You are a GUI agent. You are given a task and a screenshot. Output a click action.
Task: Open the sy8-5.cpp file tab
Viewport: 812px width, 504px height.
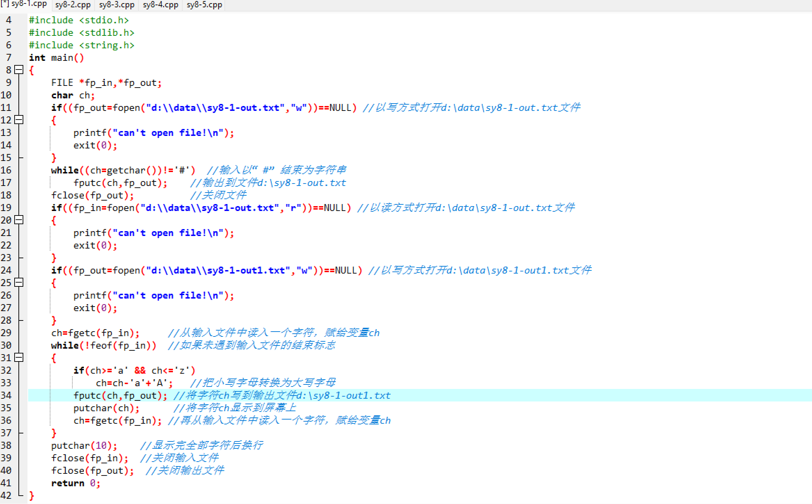click(x=205, y=5)
